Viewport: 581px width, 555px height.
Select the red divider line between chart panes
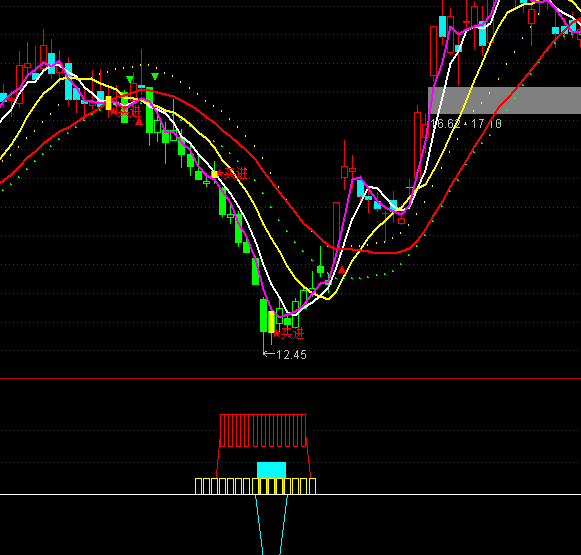290,379
